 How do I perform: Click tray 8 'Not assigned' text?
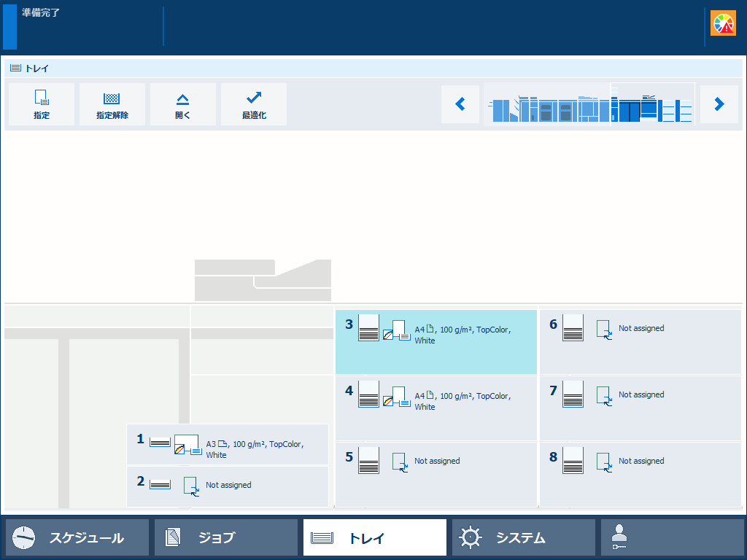[x=641, y=461]
